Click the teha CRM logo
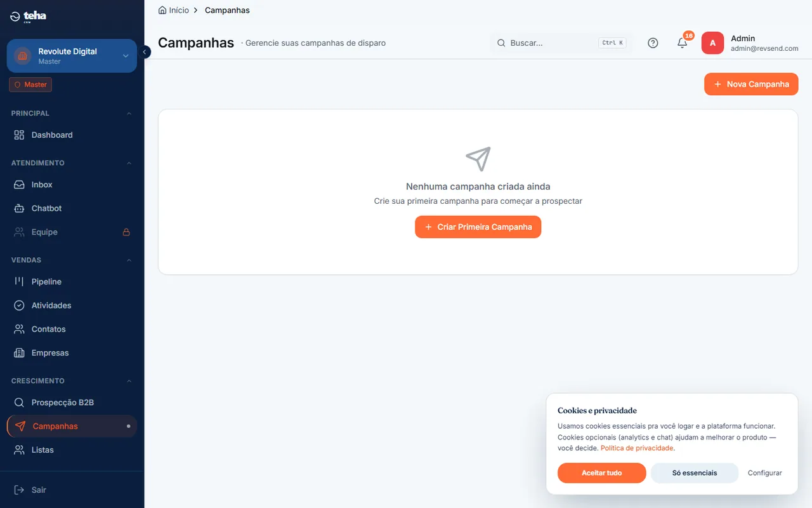This screenshot has width=812, height=508. pyautogui.click(x=29, y=17)
